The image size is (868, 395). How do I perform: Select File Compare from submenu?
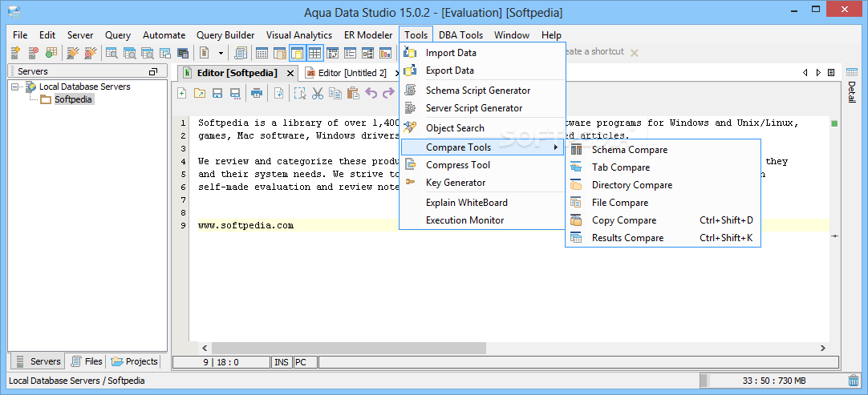[663, 203]
